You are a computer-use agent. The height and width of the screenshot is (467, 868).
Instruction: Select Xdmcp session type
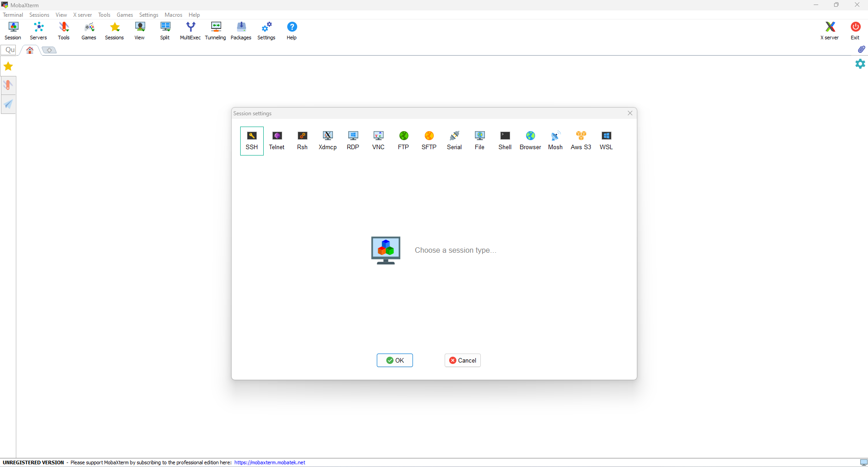(x=327, y=141)
